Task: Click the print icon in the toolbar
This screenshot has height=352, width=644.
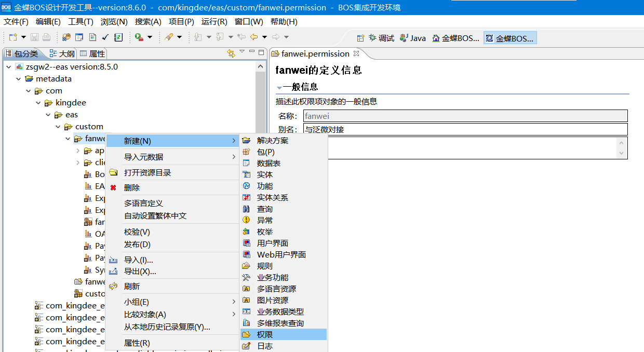Action: (x=47, y=37)
